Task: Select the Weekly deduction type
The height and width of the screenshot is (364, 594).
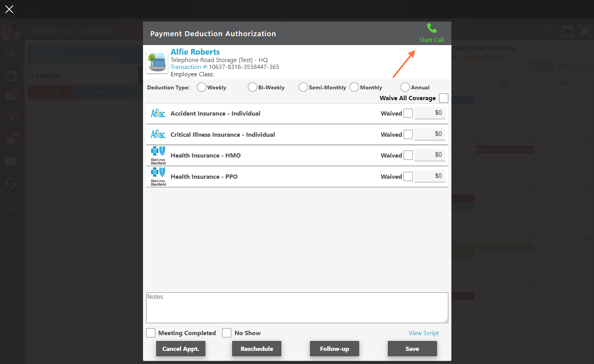Action: pos(202,87)
